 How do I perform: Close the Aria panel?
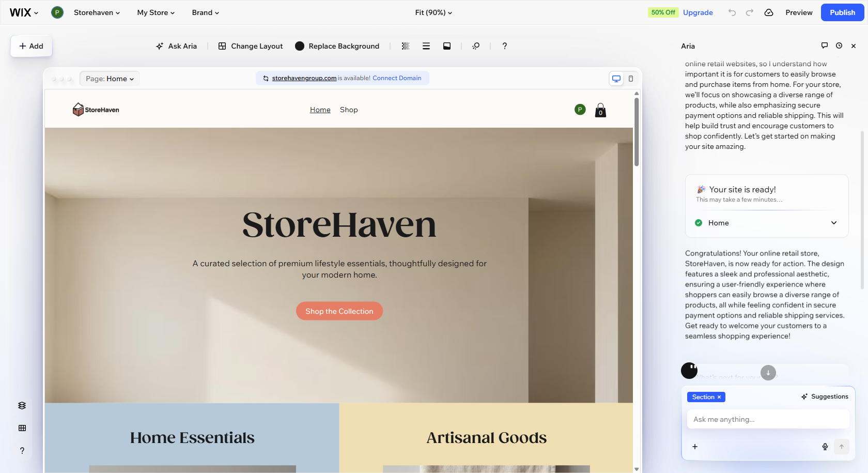pyautogui.click(x=854, y=46)
